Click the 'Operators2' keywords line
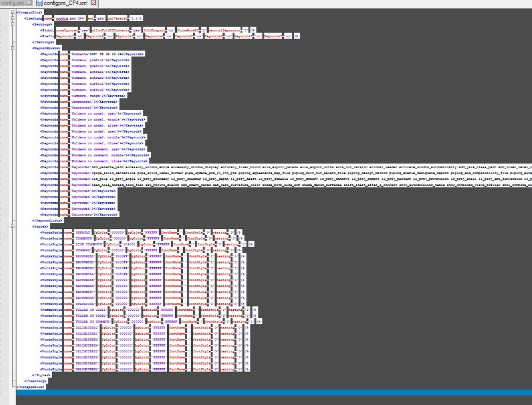This screenshot has width=532, height=405. pos(79,108)
